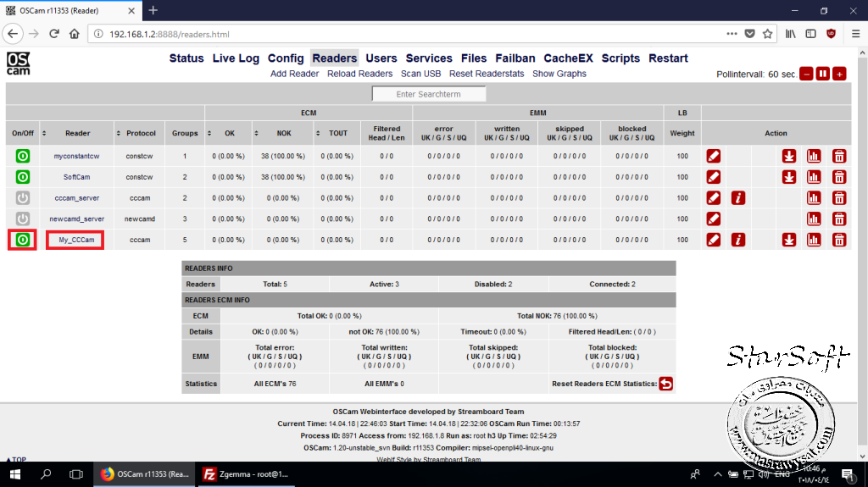This screenshot has width=868, height=487.
Task: Edit the newcamd_server reader
Action: click(x=714, y=219)
